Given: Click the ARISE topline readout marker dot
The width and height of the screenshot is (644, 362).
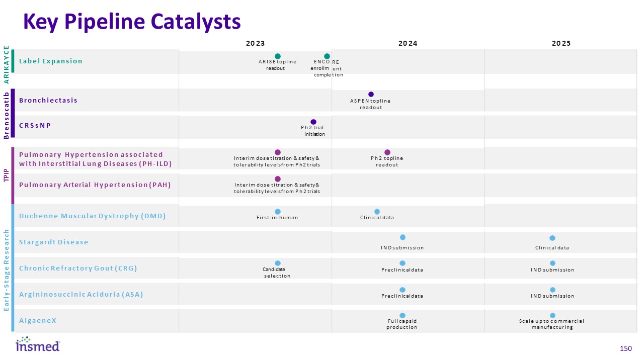Looking at the screenshot, I should point(277,56).
